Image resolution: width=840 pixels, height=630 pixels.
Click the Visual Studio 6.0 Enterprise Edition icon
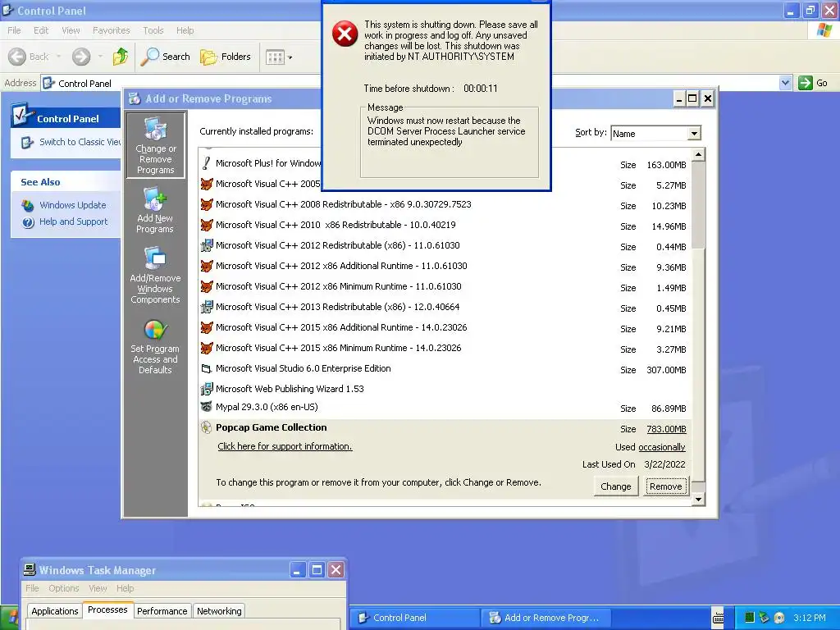(206, 368)
